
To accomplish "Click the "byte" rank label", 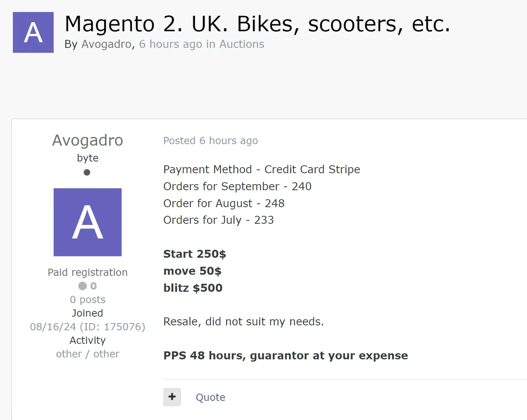I will pyautogui.click(x=88, y=158).
